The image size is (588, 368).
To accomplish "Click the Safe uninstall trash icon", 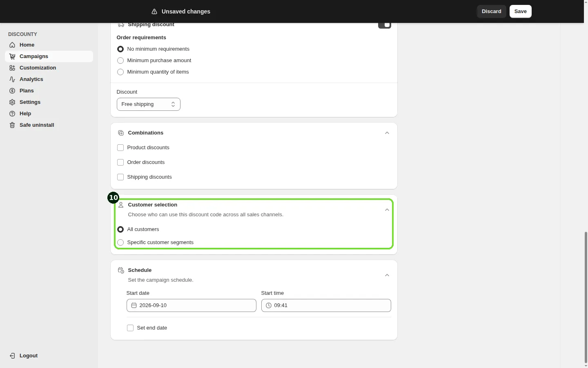I will click(12, 125).
